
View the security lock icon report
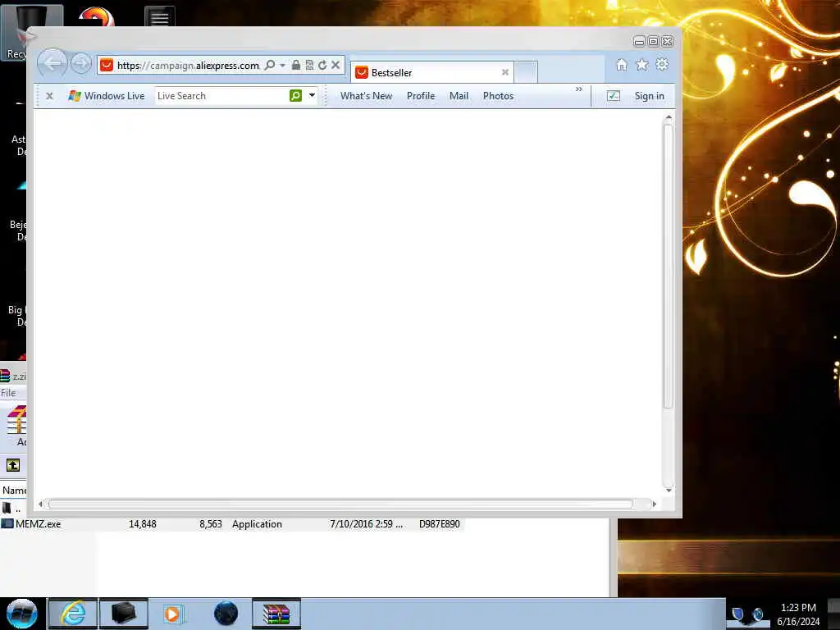tap(295, 65)
